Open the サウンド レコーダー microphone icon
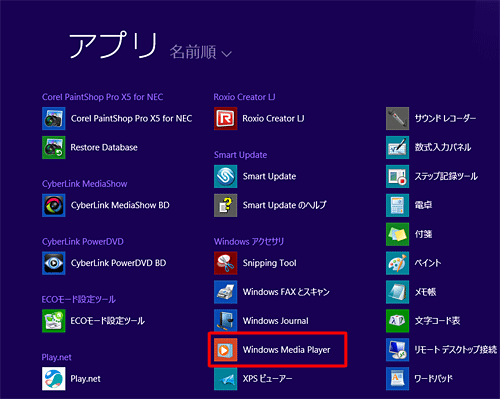The height and width of the screenshot is (399, 500). click(398, 118)
